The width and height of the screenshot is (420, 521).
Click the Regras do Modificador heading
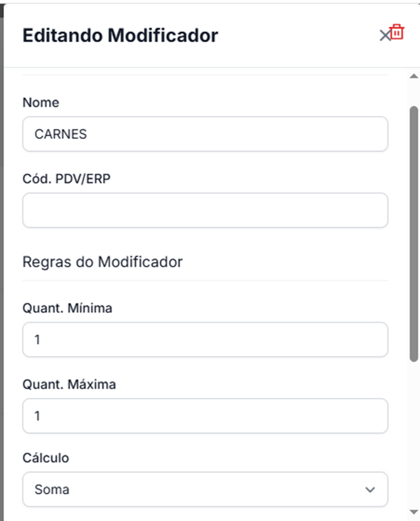[102, 261]
